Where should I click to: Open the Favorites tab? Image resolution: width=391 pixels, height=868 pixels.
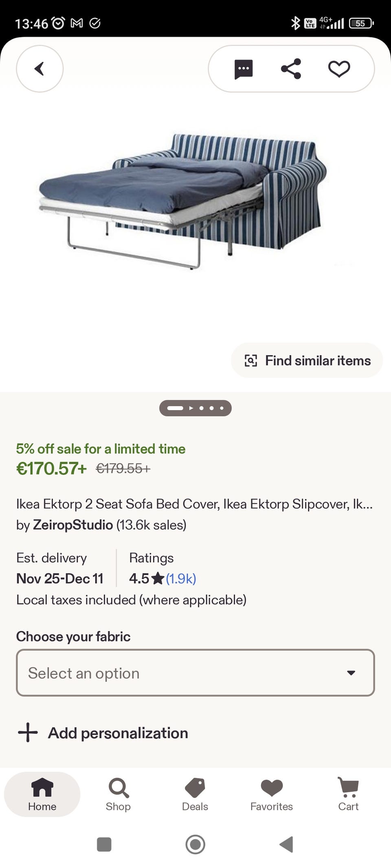coord(272,794)
